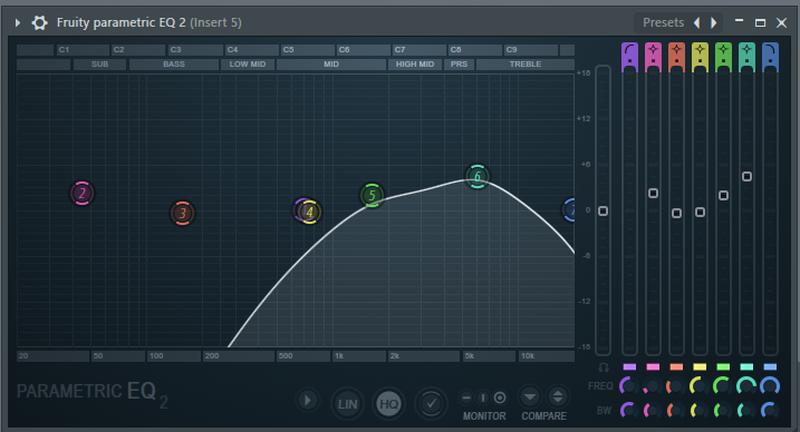Expand the plugin menu arrow at top-left
The width and height of the screenshot is (800, 432).
pos(17,22)
